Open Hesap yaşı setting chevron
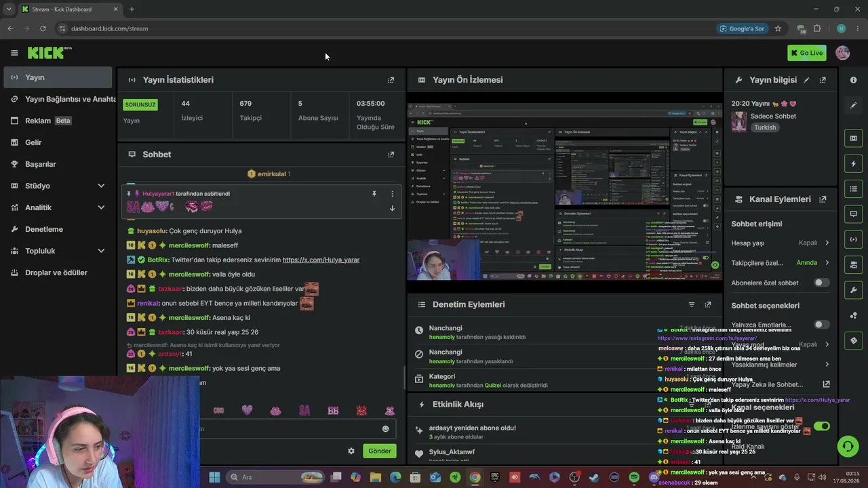Image resolution: width=868 pixels, height=488 pixels. (x=827, y=243)
